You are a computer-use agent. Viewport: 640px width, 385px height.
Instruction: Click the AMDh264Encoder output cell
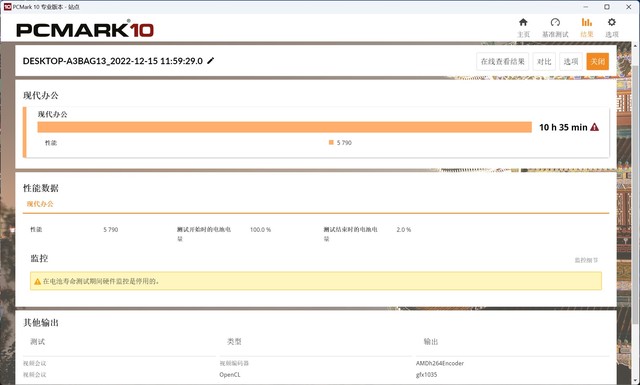tap(440, 363)
